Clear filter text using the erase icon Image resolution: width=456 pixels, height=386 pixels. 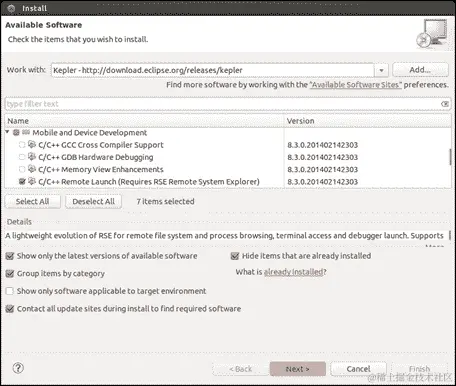click(445, 104)
